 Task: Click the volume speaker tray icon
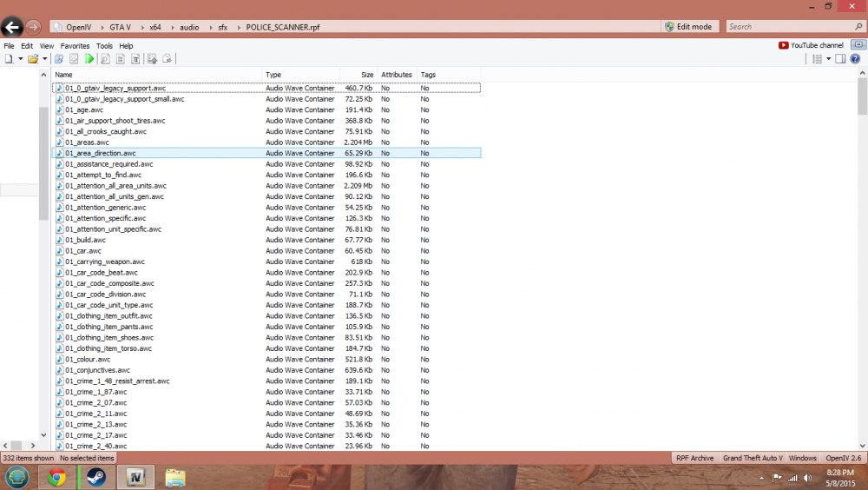(807, 478)
